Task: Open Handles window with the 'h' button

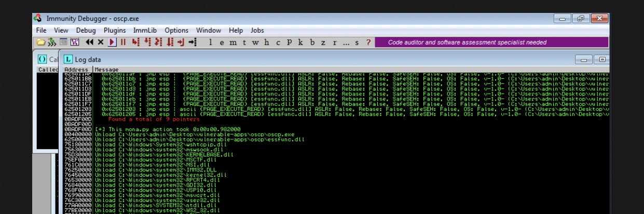Action: pos(266,42)
